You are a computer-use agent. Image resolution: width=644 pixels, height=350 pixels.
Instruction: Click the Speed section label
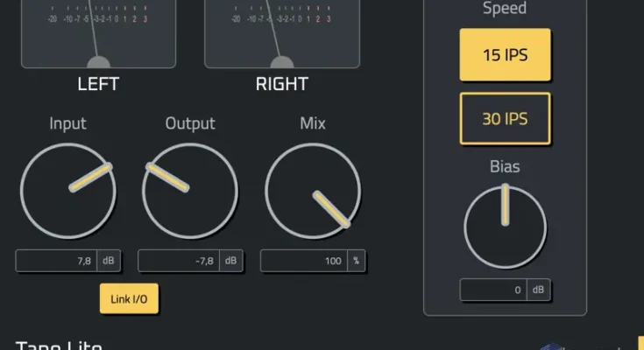[x=505, y=9]
